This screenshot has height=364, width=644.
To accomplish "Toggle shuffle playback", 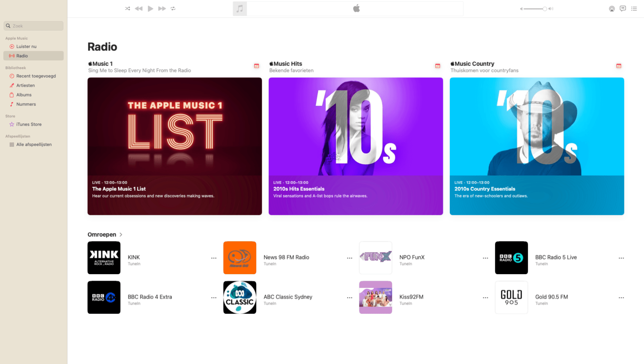I will [128, 9].
